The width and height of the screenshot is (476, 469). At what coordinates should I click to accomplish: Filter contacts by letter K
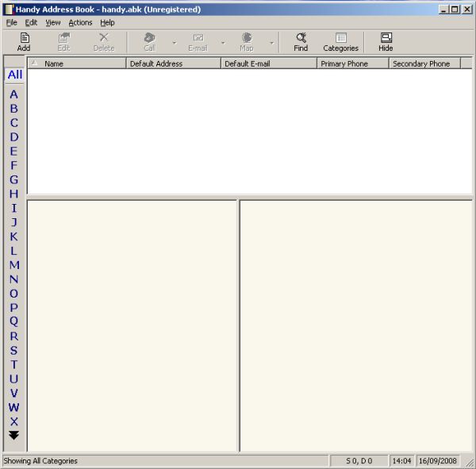pyautogui.click(x=14, y=236)
